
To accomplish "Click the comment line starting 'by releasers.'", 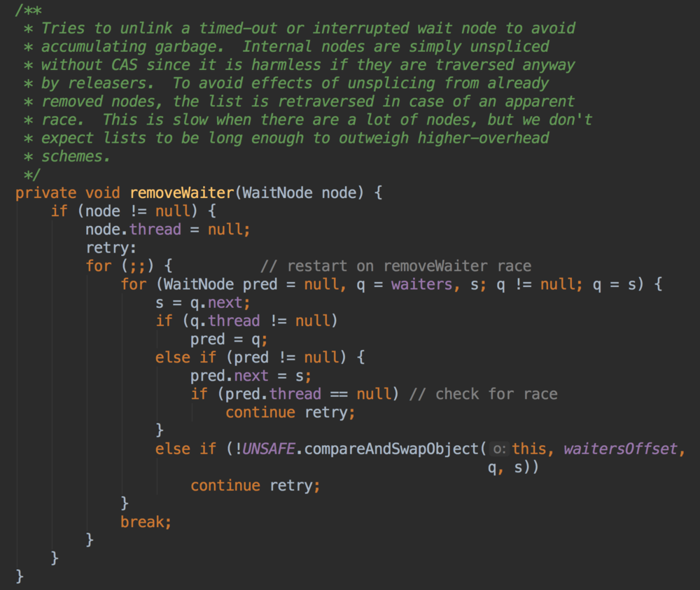I will pyautogui.click(x=286, y=83).
